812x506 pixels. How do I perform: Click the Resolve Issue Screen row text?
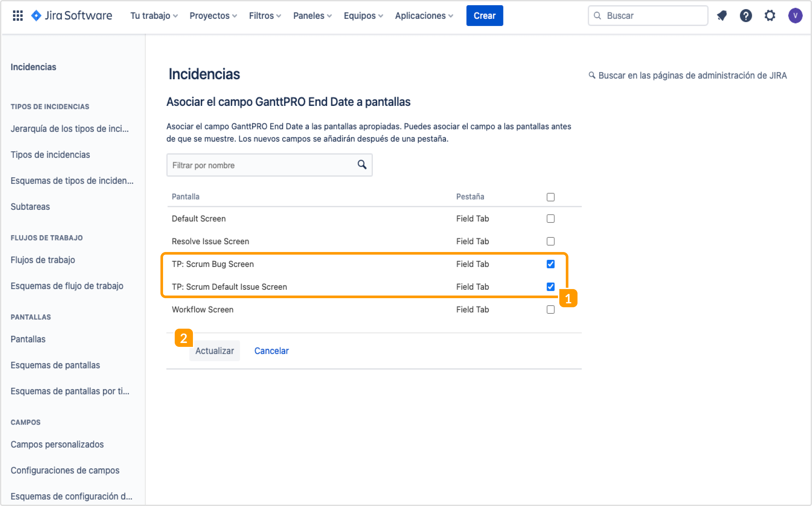pos(210,241)
